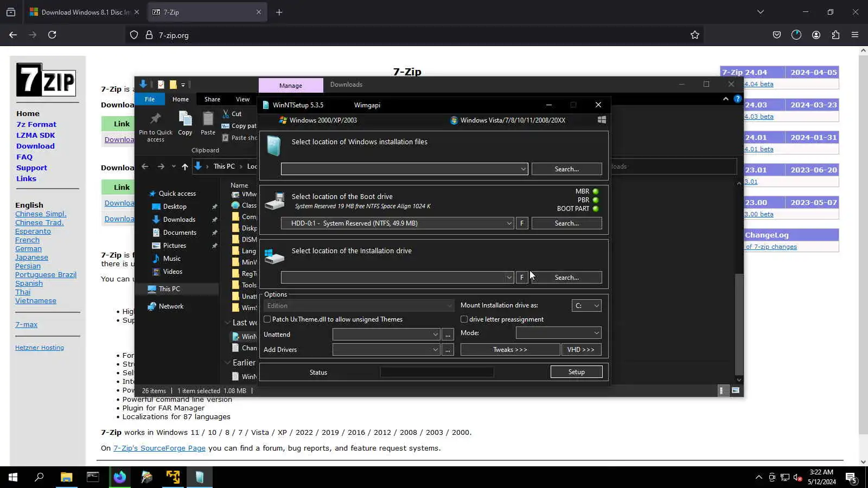Open VHD >>> options
The width and height of the screenshot is (868, 488).
(581, 350)
